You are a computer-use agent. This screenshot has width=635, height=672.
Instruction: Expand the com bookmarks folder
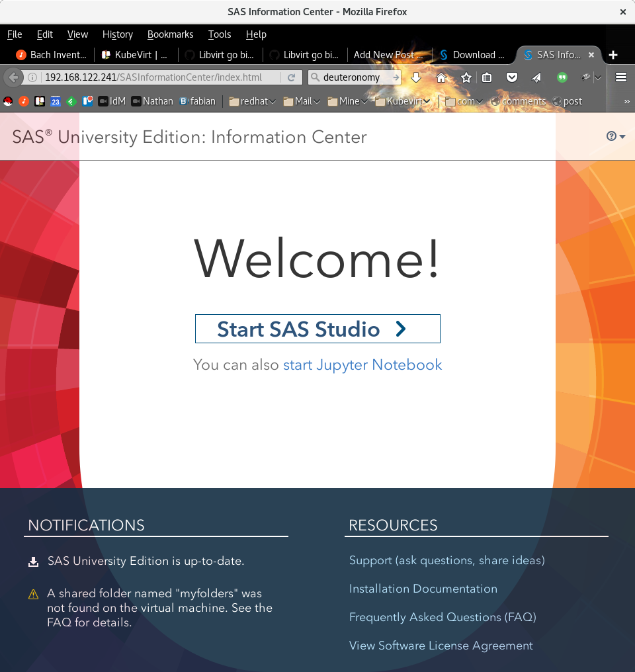(x=464, y=102)
